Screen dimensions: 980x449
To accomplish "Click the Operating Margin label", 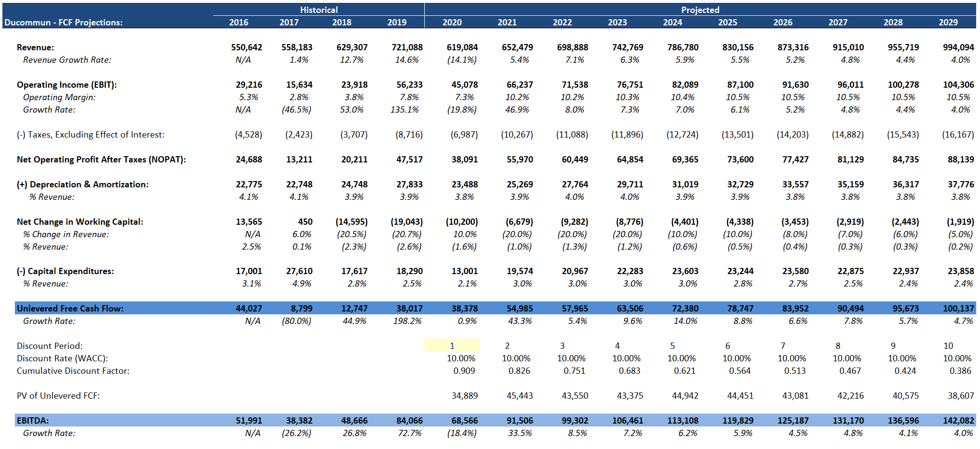I will pyautogui.click(x=59, y=97).
